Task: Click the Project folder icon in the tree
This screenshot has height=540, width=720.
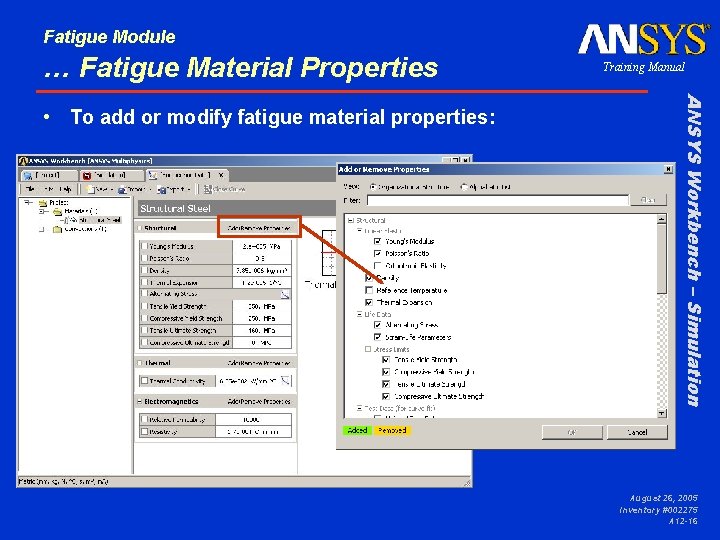Action: 43,202
